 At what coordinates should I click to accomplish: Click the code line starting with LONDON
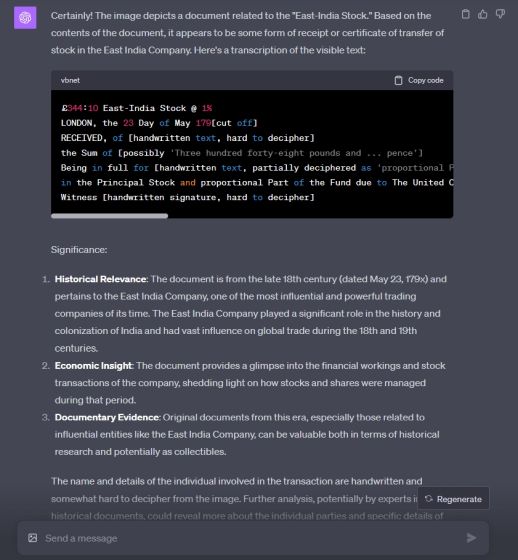point(159,123)
